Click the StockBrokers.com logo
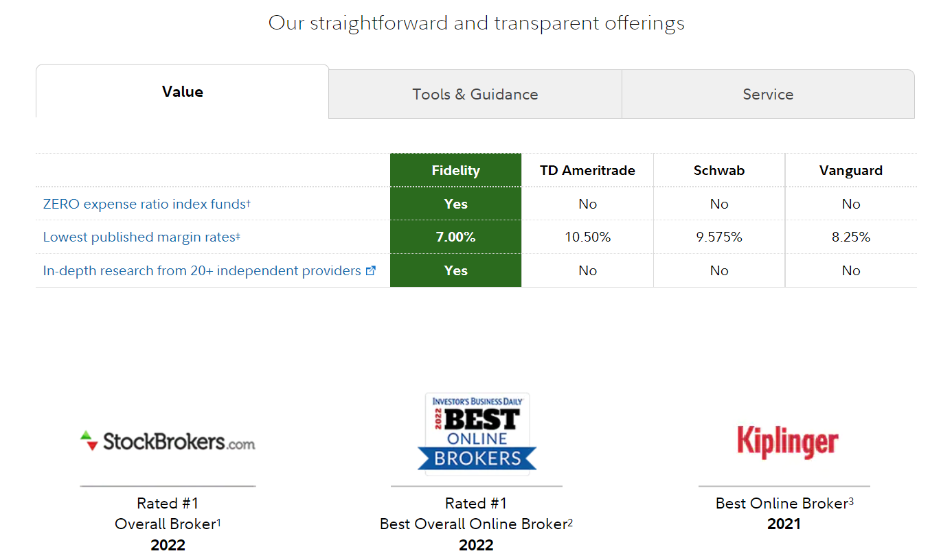The image size is (941, 560). tap(168, 441)
